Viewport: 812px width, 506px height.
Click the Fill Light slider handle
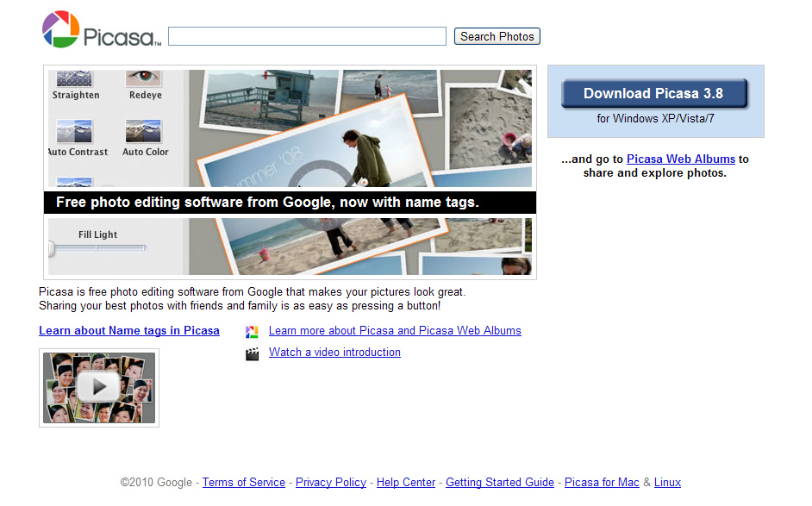(51, 248)
